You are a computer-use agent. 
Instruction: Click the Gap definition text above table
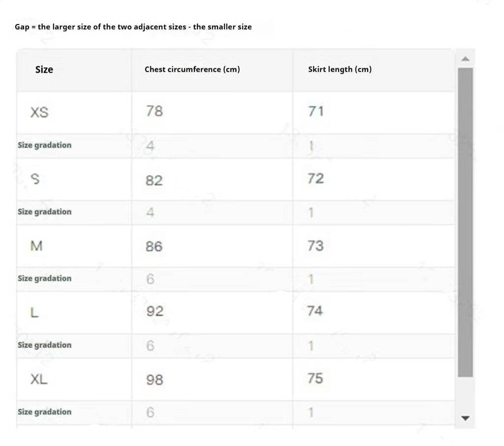[133, 27]
